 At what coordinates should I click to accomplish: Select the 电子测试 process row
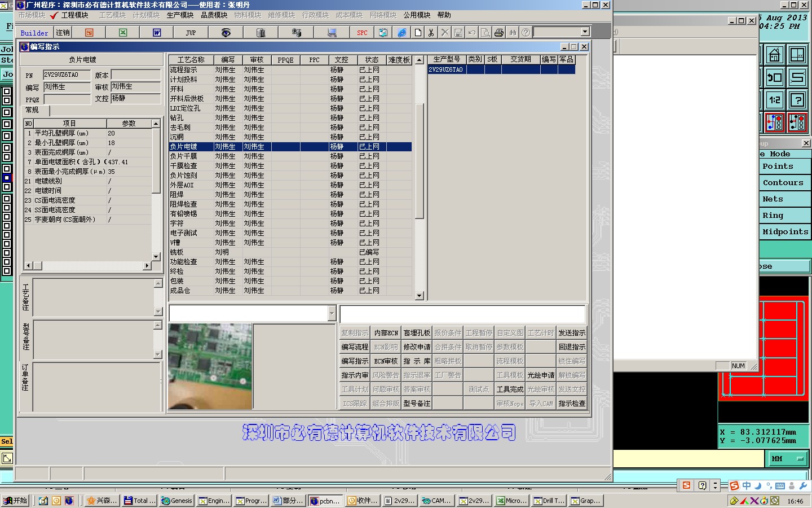[290, 233]
